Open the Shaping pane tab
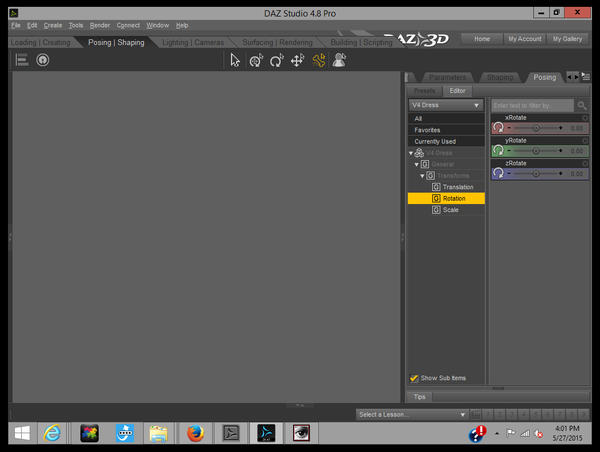The image size is (600, 452). click(500, 77)
